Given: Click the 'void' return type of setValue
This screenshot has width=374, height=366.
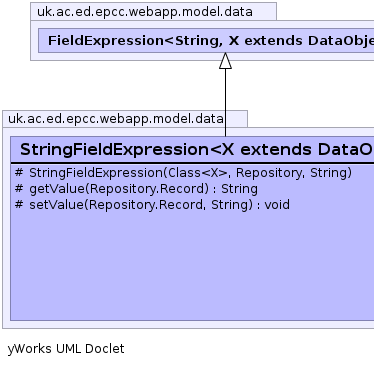Looking at the screenshot, I should pyautogui.click(x=277, y=204).
